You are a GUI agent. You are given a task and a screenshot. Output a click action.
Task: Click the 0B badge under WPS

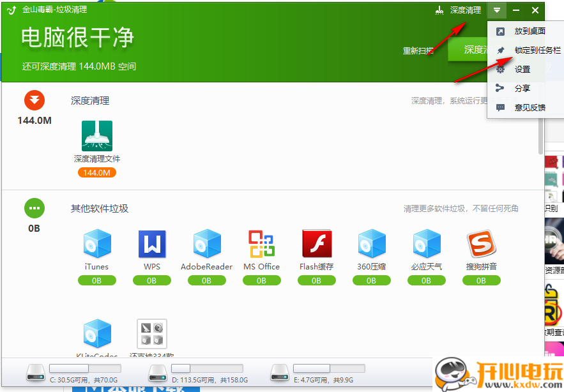[152, 280]
